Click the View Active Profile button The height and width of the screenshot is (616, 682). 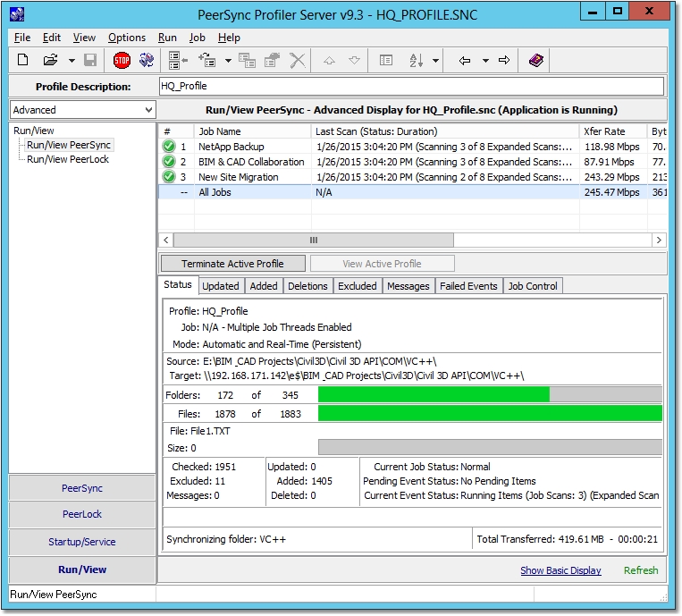coord(382,264)
